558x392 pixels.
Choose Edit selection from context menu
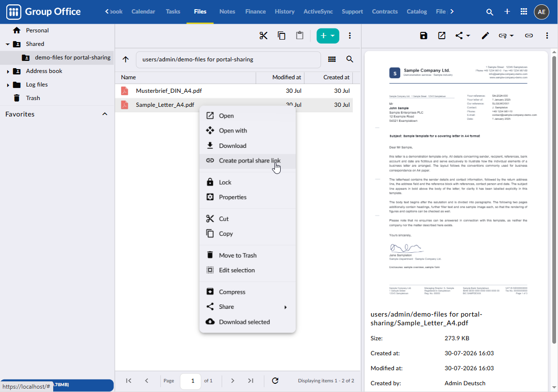[247, 271]
